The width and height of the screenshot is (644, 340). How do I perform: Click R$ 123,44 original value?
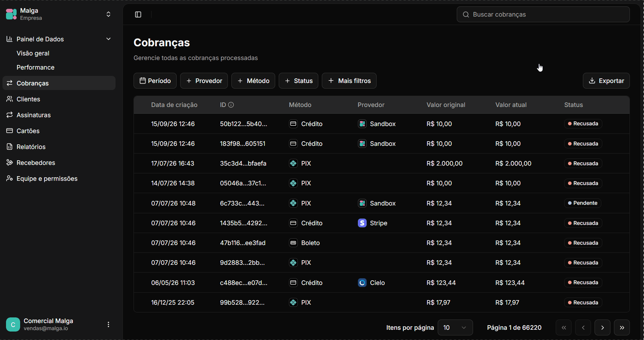click(441, 283)
